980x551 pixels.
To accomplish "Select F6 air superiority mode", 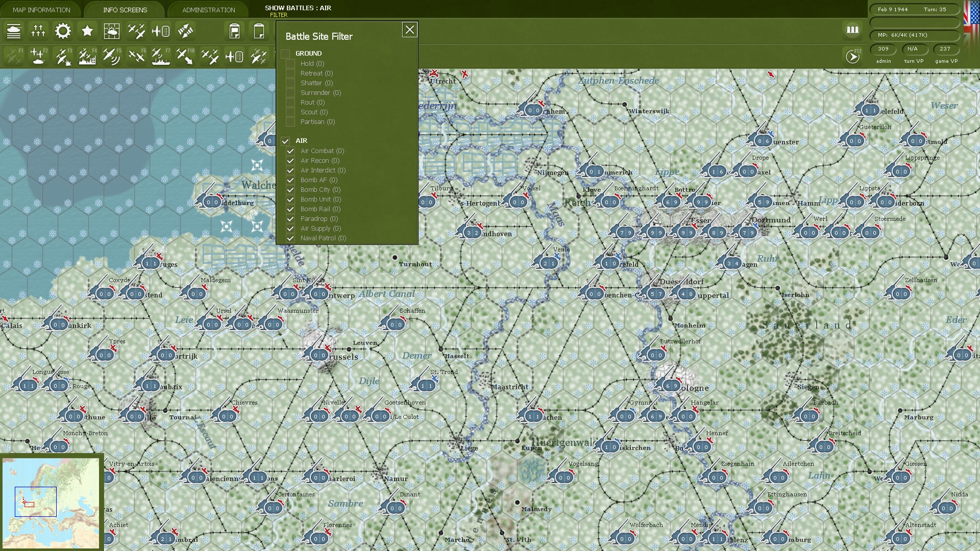I will click(136, 56).
